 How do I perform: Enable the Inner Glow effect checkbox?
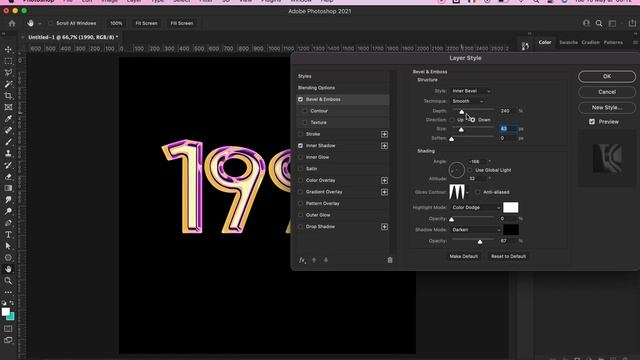(300, 157)
